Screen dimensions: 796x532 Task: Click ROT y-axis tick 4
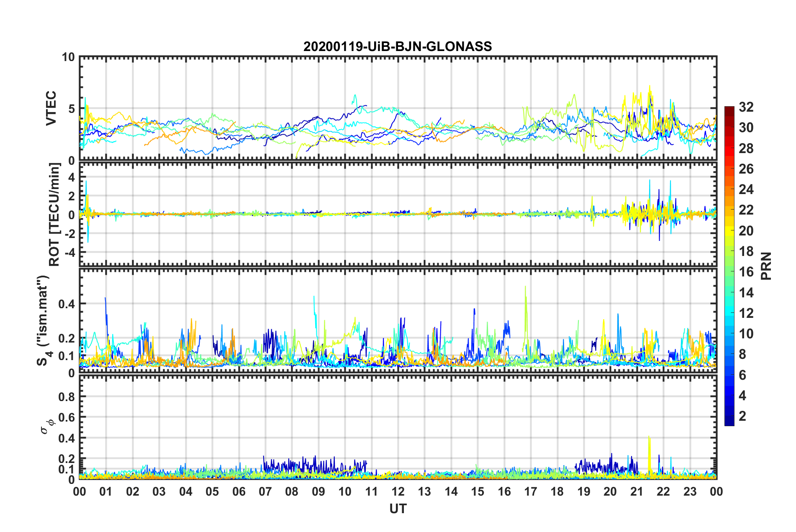pyautogui.click(x=72, y=177)
